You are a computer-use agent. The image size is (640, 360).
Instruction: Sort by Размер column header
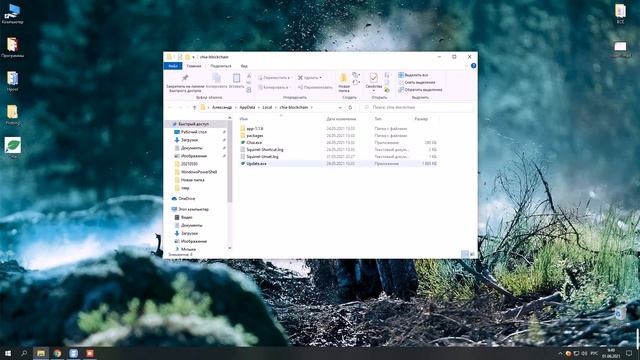(421, 119)
